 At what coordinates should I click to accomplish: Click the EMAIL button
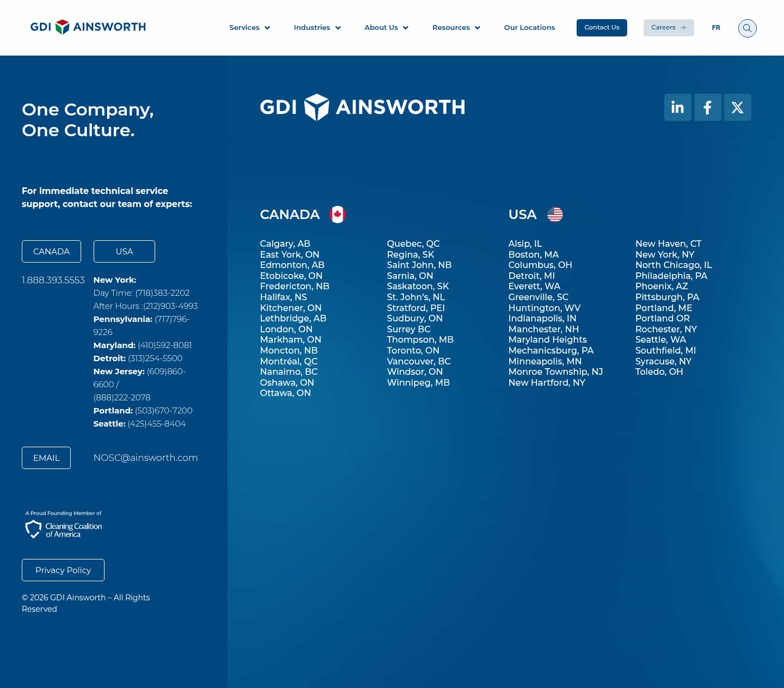pos(46,458)
